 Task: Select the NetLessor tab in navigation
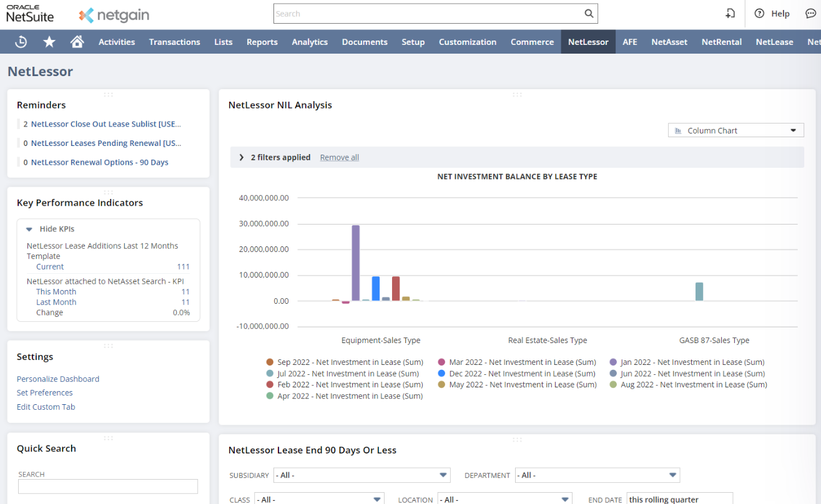(x=588, y=42)
